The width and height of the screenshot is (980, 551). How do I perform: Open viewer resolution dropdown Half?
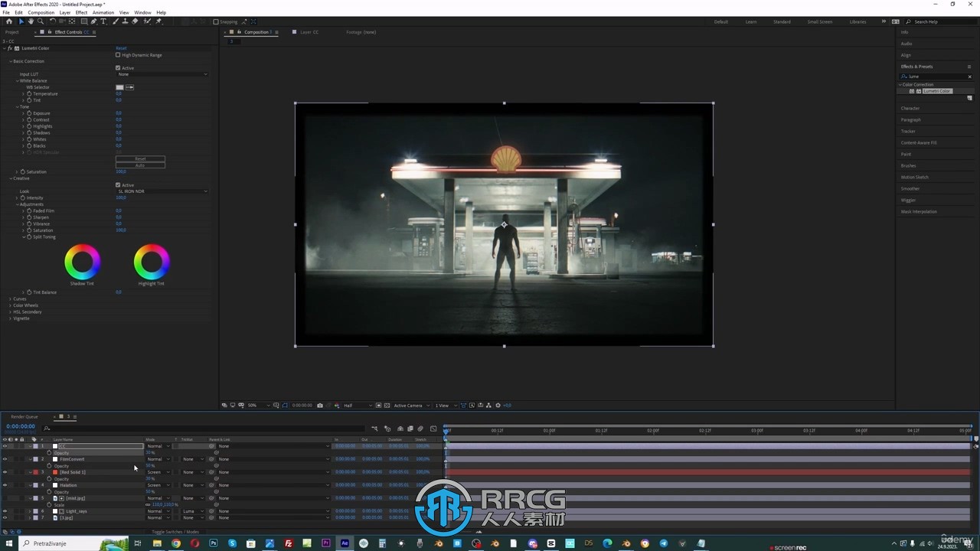[357, 406]
